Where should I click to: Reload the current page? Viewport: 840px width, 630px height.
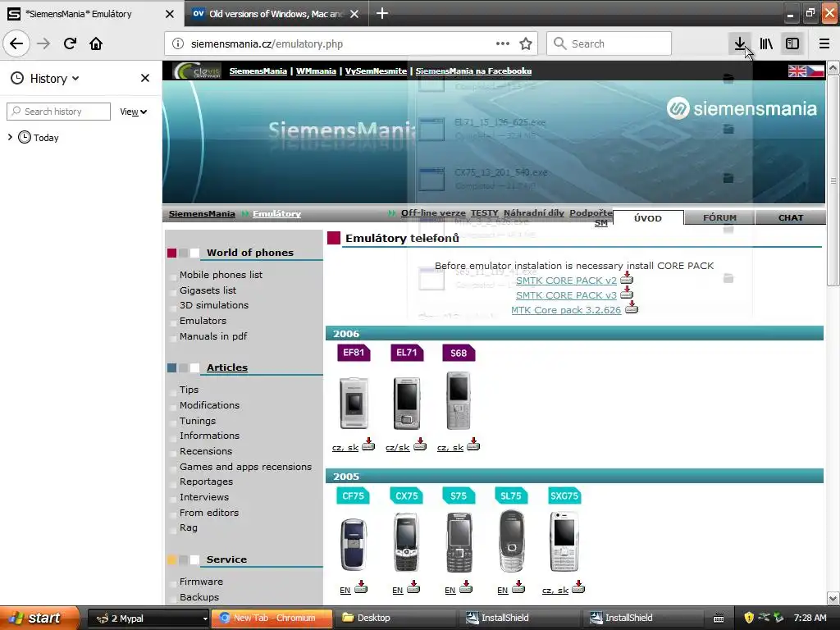[70, 43]
